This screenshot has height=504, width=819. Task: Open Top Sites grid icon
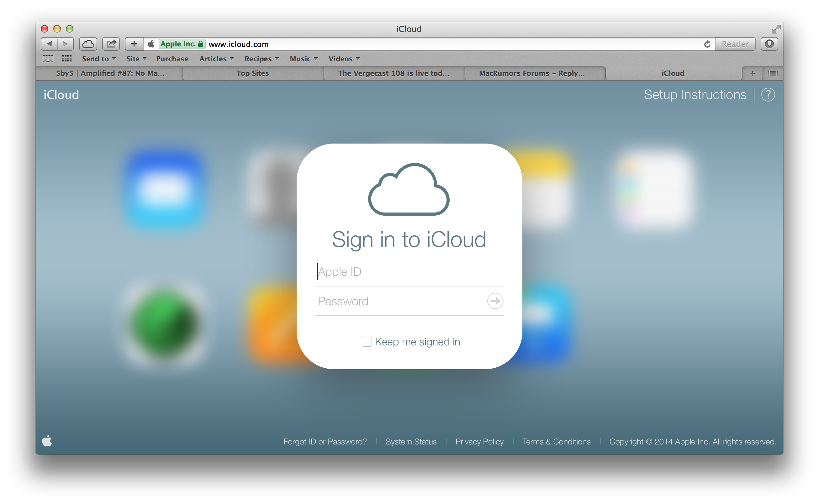point(67,59)
